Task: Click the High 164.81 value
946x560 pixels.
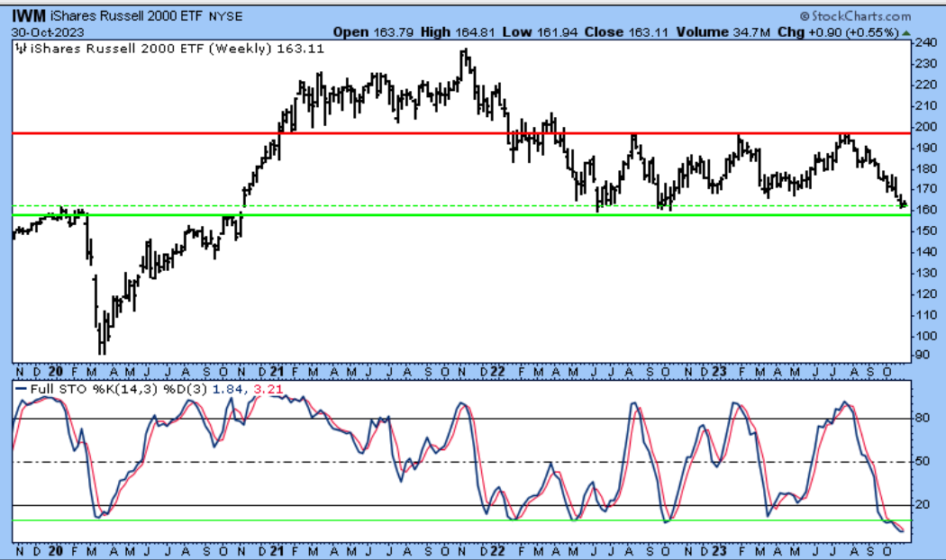Action: 457,32
